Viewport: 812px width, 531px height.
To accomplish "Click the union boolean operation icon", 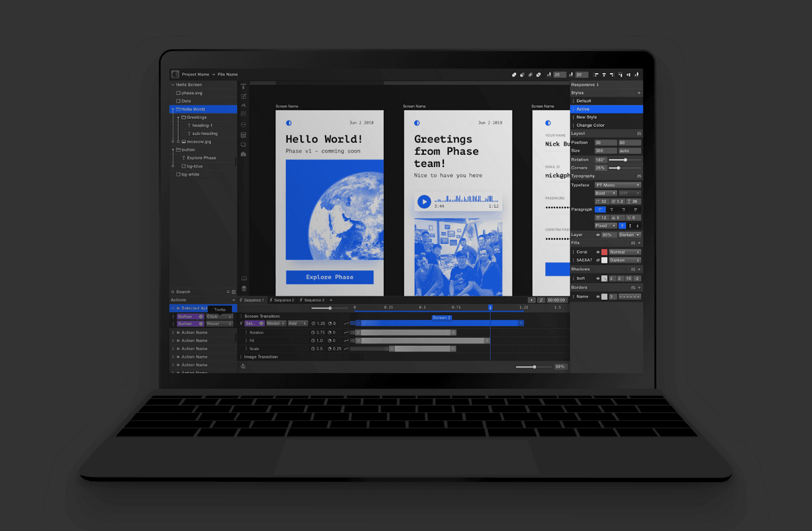I will click(514, 74).
